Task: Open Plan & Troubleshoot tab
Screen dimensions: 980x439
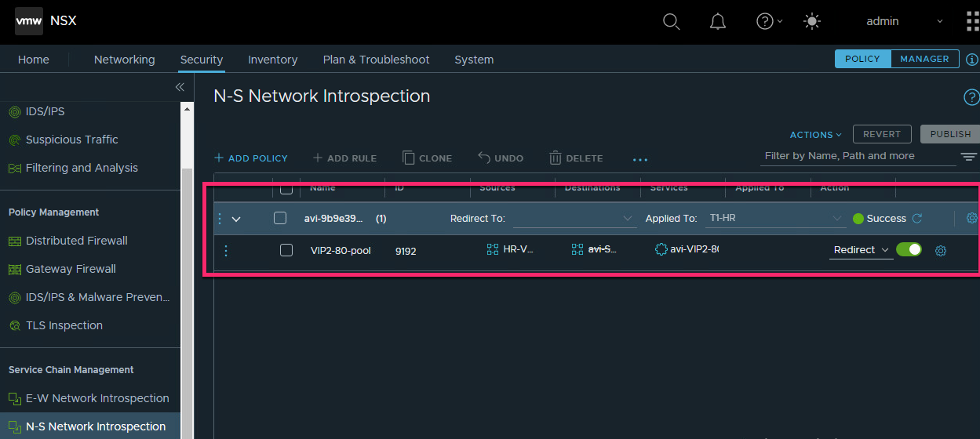Action: [x=377, y=60]
